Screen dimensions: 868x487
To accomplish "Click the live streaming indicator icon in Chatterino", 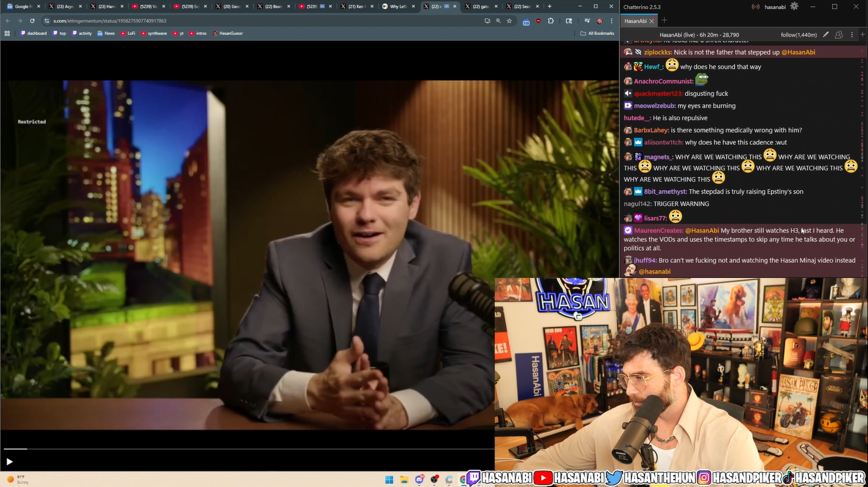I will coord(755,7).
